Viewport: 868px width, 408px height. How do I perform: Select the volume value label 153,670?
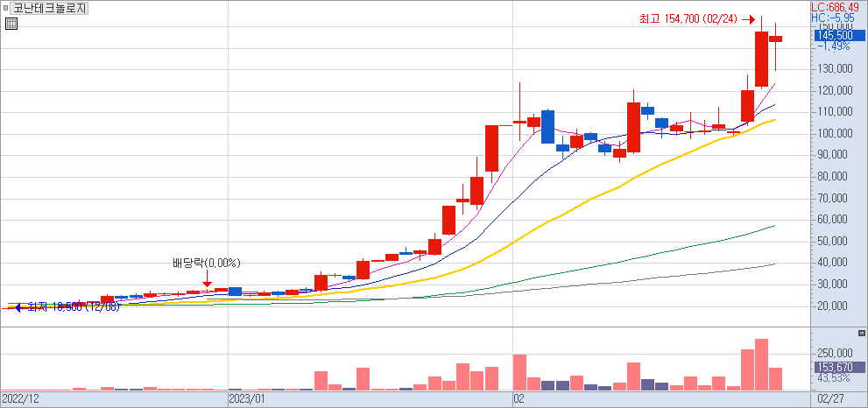coord(840,367)
